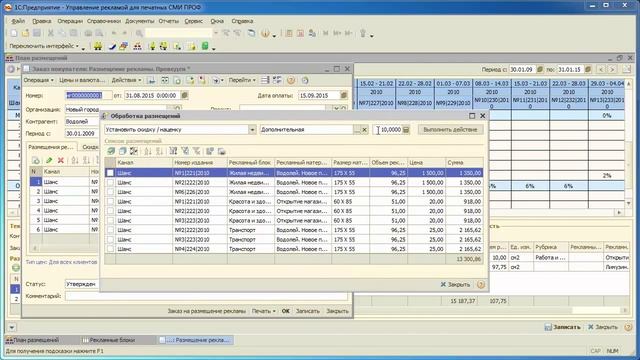Image resolution: width=640 pixels, height=360 pixels.
Task: Expand dropdown arrow at bottom-left of План размещений
Action: [11, 327]
